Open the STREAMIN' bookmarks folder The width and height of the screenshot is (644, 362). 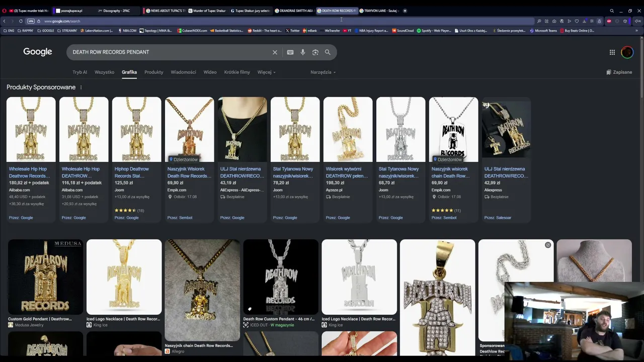click(67, 31)
